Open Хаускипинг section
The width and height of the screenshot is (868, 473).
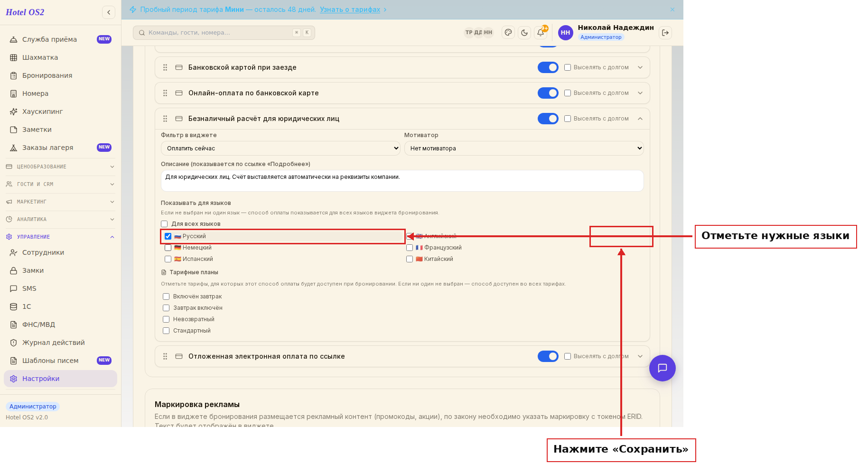click(60, 111)
